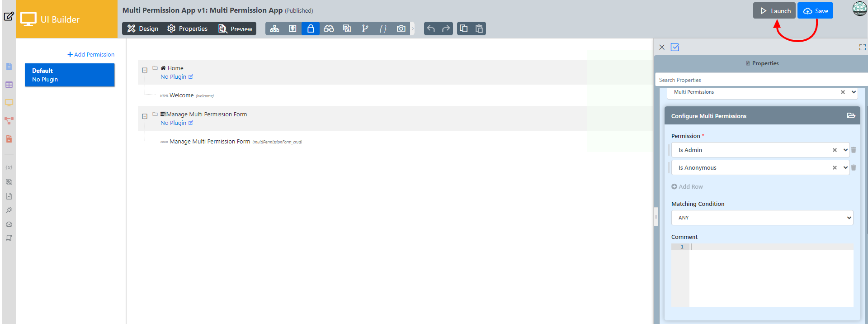Switch to the Preview tab
Screen dimensions: 868x324
pyautogui.click(x=235, y=29)
